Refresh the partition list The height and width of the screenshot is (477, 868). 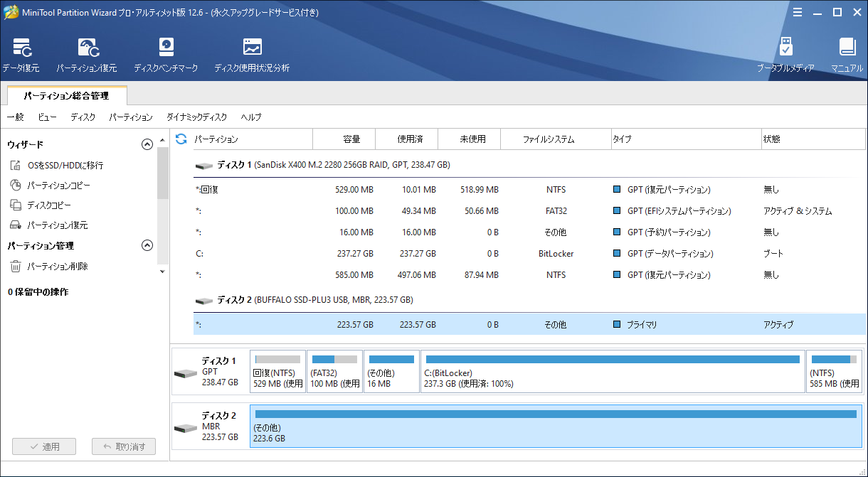[181, 139]
